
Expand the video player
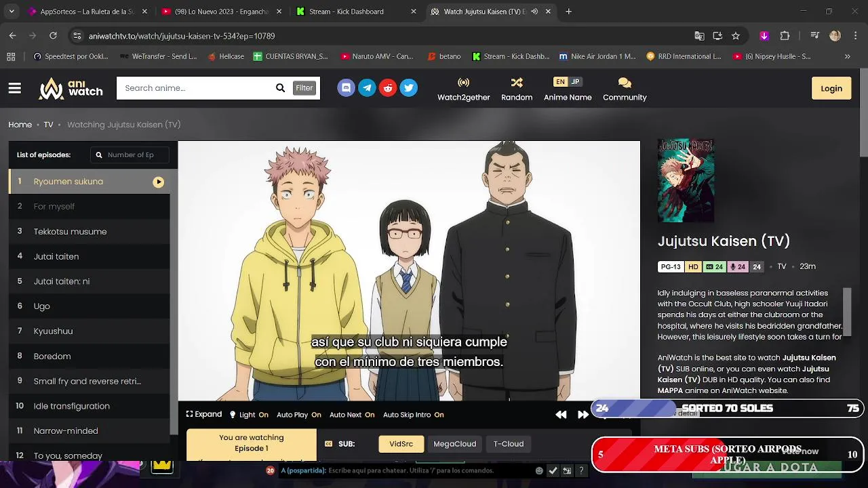(204, 414)
